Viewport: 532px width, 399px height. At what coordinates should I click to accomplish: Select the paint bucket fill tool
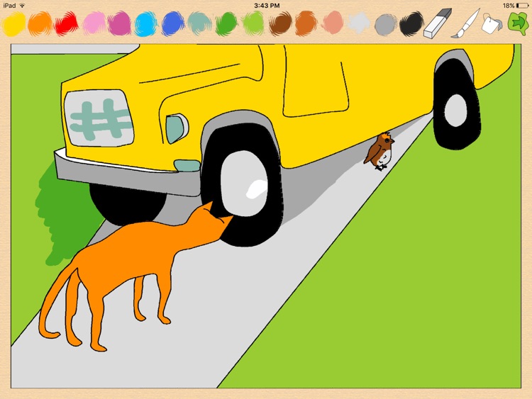[x=492, y=23]
